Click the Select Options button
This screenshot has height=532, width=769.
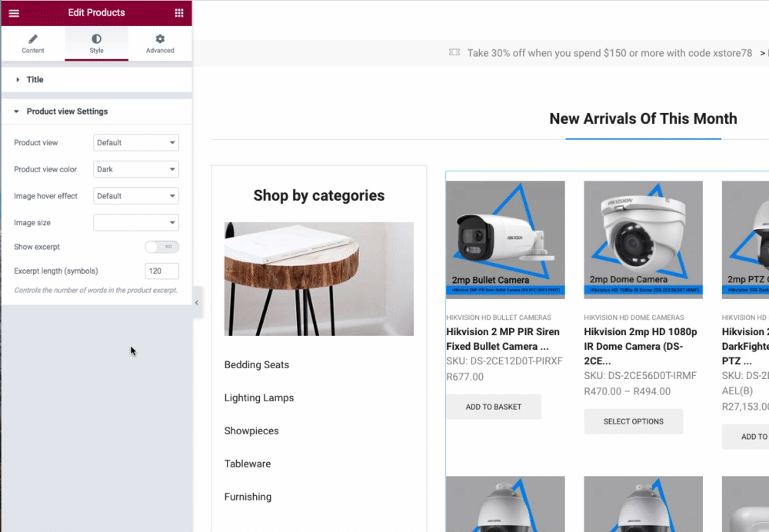pyautogui.click(x=633, y=421)
